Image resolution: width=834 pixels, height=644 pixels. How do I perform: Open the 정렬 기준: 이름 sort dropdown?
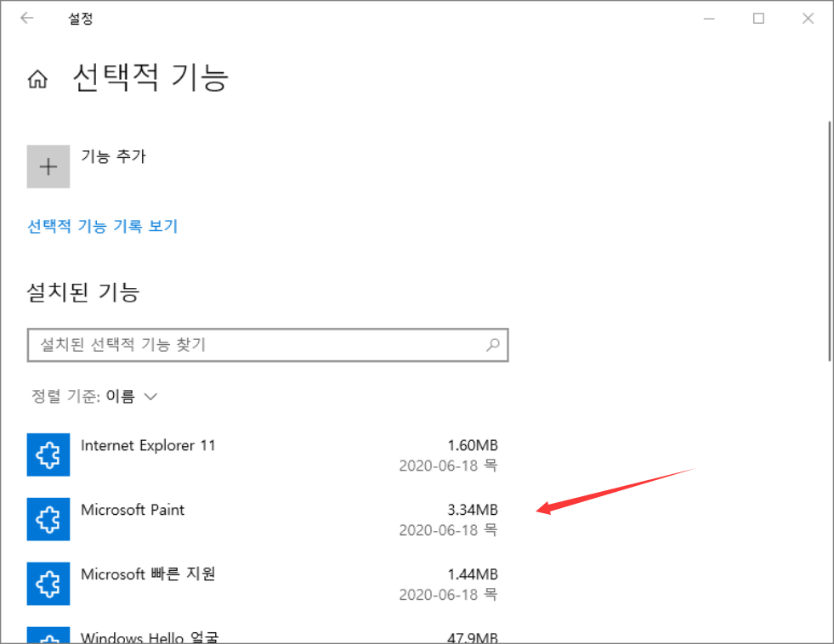94,397
